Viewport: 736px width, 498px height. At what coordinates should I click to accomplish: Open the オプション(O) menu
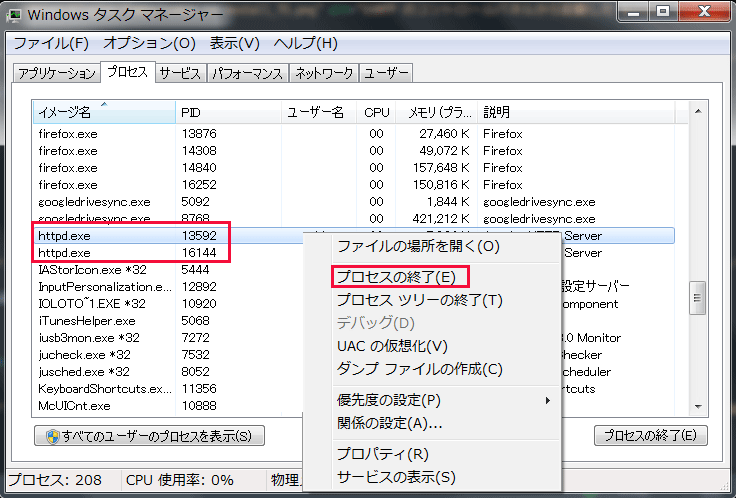(x=149, y=44)
